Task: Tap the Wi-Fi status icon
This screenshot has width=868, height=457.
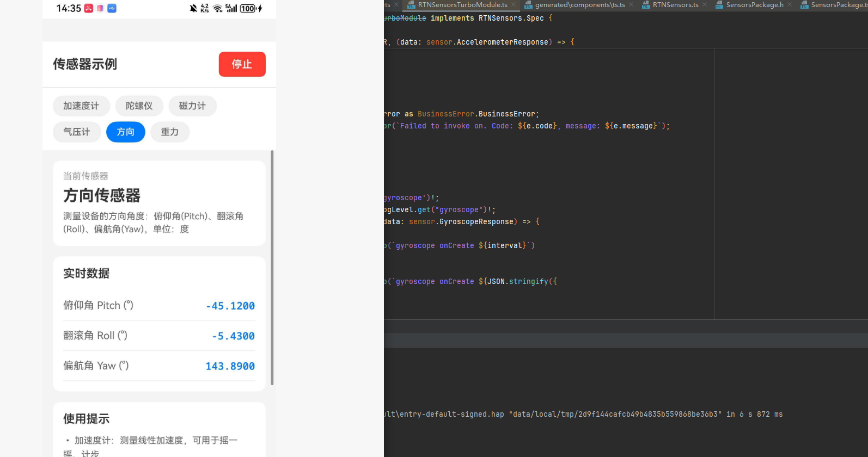Action: (218, 8)
